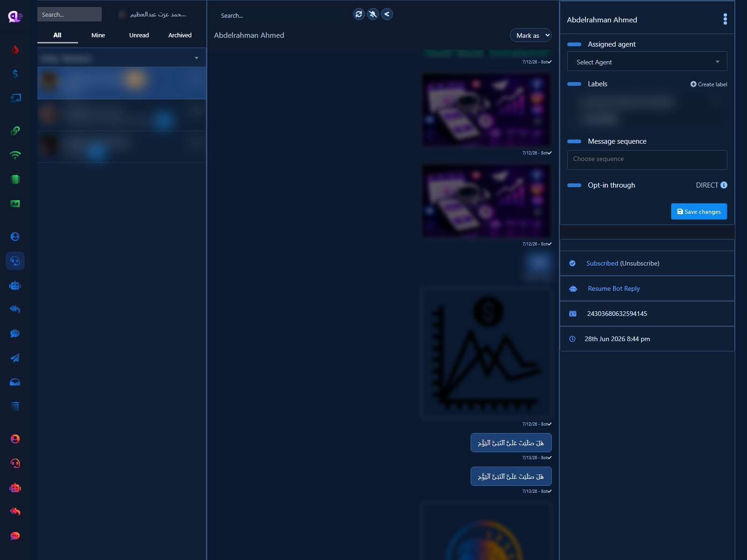Open the blurred chart image dated 7/12/26

(486, 353)
